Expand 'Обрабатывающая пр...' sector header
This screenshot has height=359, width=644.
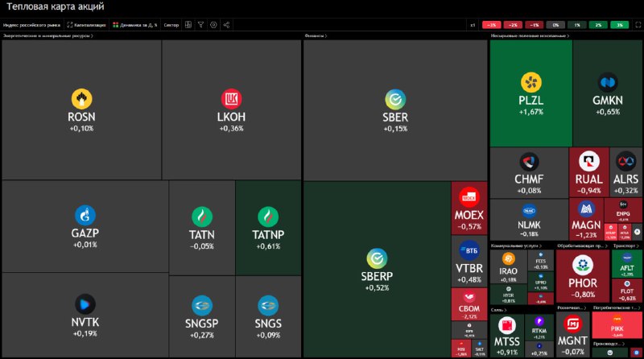(x=582, y=246)
